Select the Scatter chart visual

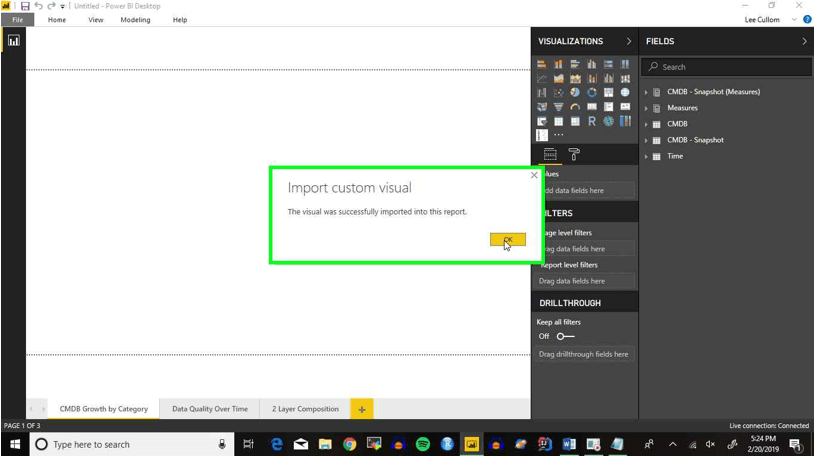click(x=558, y=93)
